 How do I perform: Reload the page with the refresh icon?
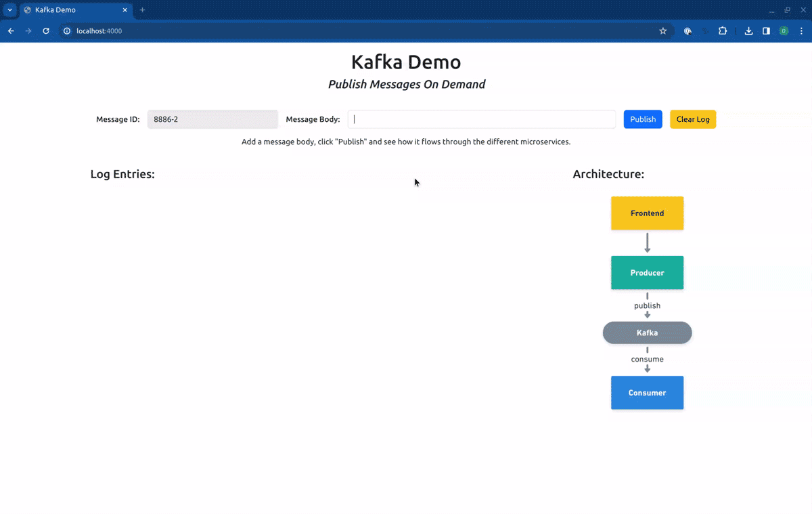(x=46, y=31)
